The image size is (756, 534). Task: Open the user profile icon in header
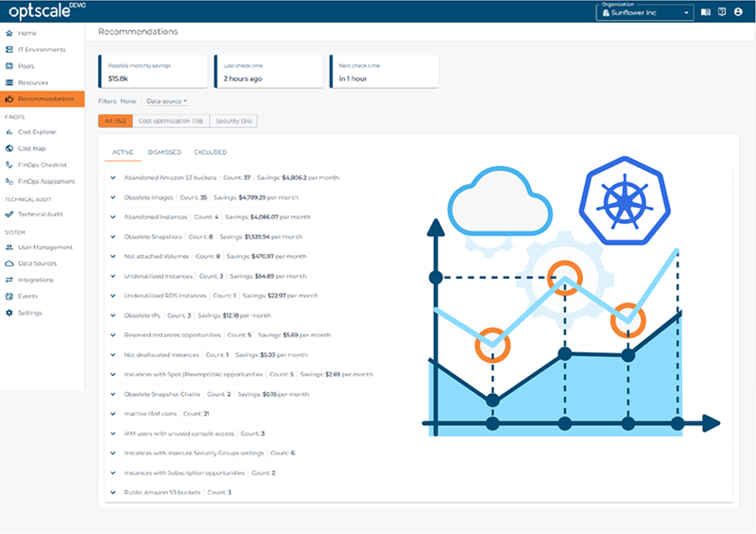pyautogui.click(x=738, y=12)
